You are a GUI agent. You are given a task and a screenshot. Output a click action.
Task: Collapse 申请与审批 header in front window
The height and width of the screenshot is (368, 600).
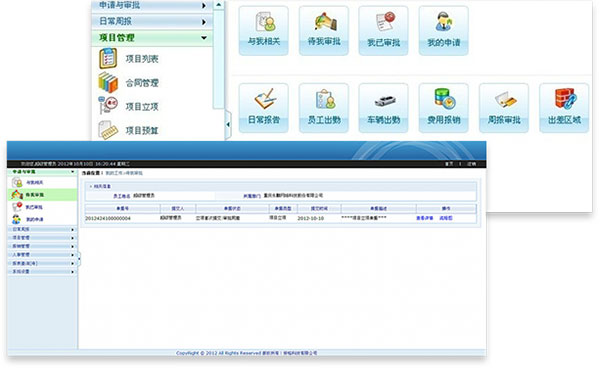point(42,172)
